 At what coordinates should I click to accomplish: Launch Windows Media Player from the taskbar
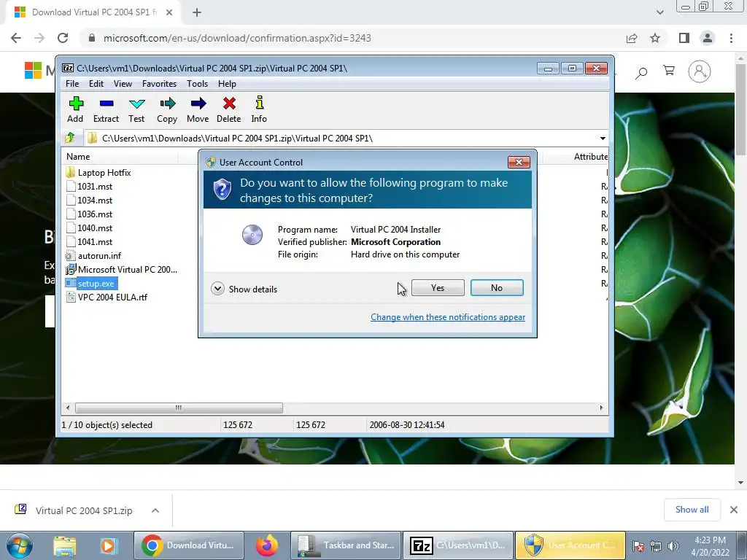pyautogui.click(x=108, y=545)
